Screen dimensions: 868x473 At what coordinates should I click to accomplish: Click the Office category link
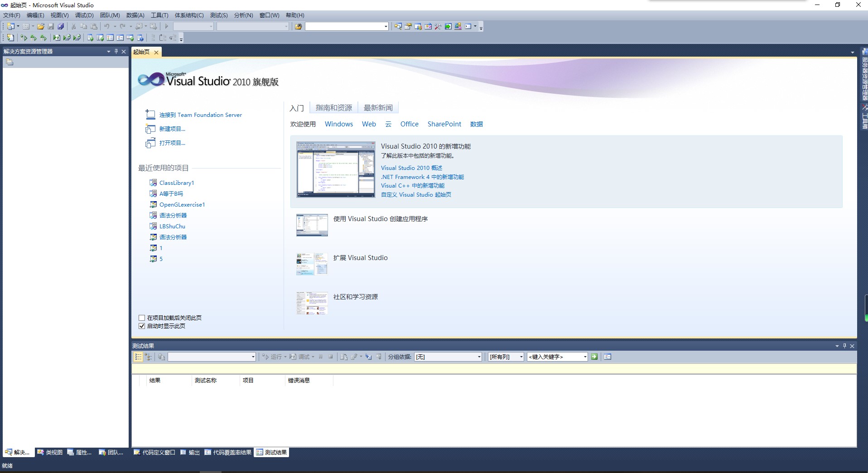coord(410,124)
